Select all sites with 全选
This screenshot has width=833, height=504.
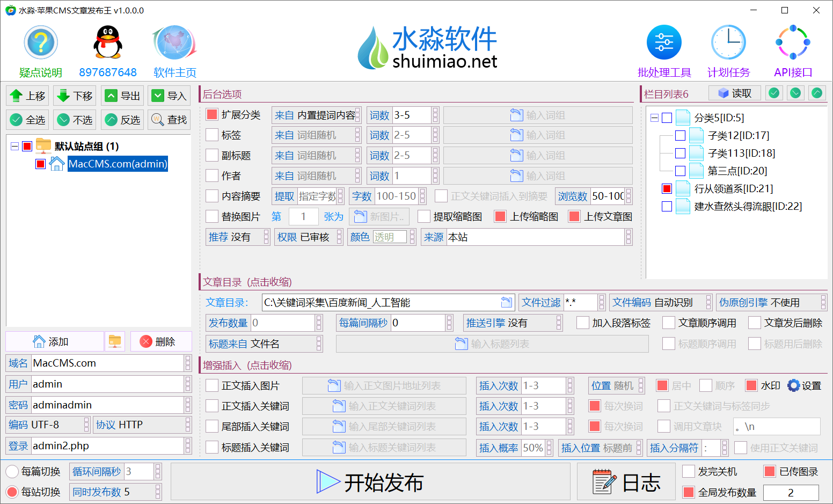27,120
